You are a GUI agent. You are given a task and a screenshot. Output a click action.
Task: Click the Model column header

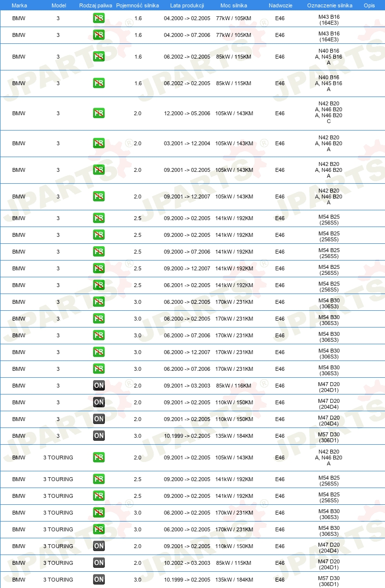point(59,5)
